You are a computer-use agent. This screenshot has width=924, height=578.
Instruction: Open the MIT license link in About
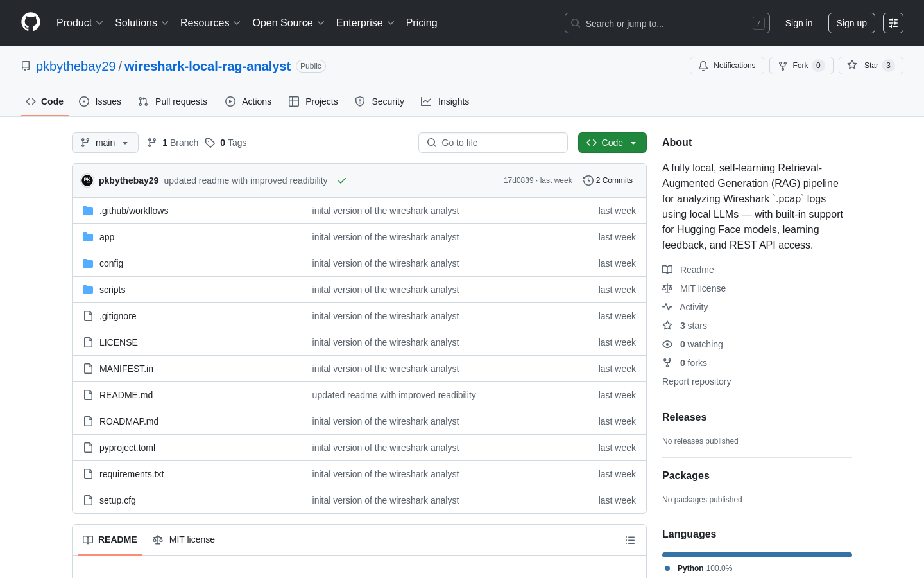[694, 288]
